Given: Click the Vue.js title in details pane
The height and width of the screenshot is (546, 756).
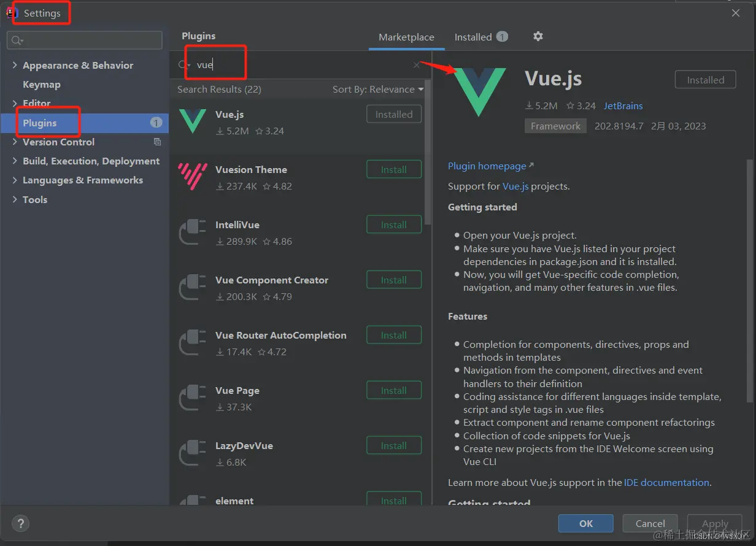Looking at the screenshot, I should tap(553, 79).
